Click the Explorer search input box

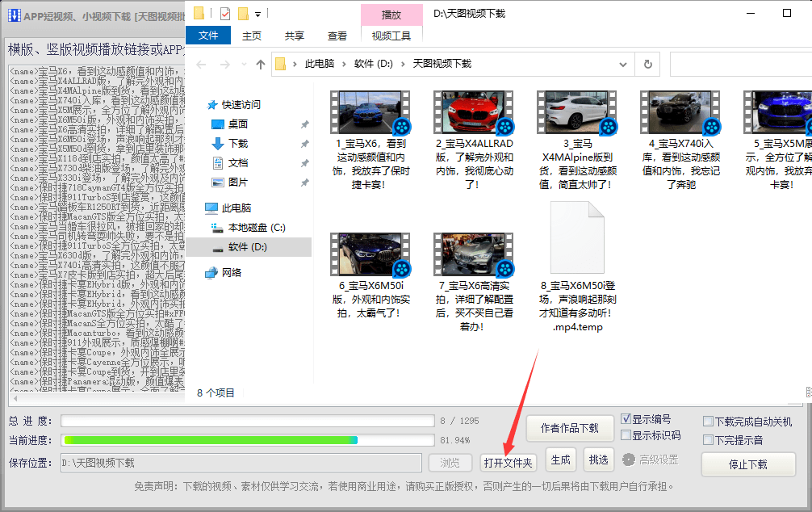pos(740,65)
